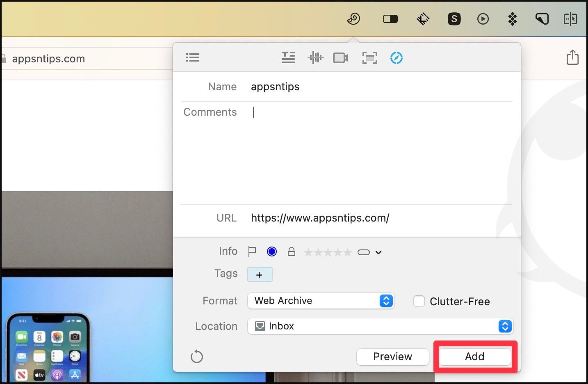Image resolution: width=588 pixels, height=384 pixels.
Task: Click the Preview button
Action: tap(392, 357)
